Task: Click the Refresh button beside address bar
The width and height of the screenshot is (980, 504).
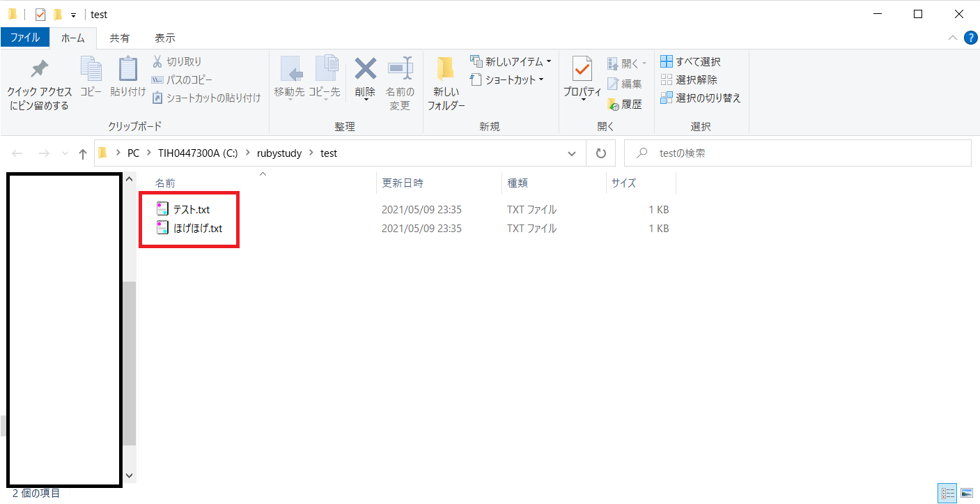Action: coord(600,153)
